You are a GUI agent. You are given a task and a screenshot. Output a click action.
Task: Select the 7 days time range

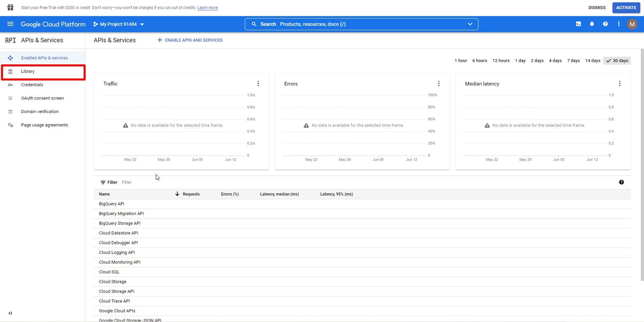click(x=573, y=61)
